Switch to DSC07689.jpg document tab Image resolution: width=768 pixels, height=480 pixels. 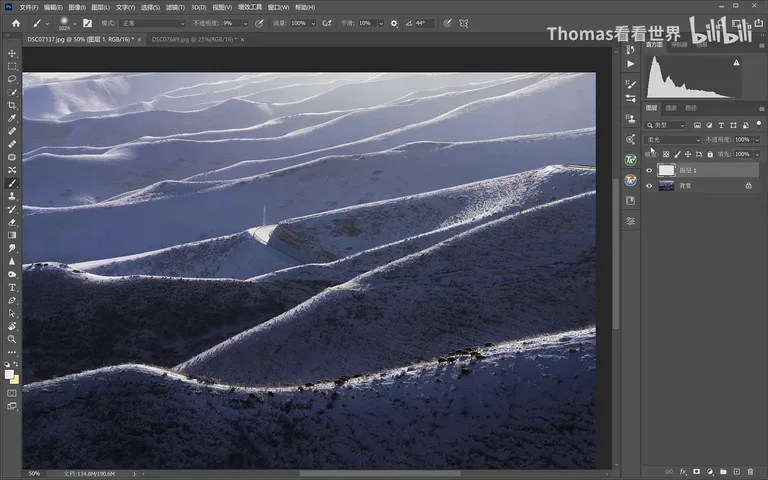click(194, 39)
